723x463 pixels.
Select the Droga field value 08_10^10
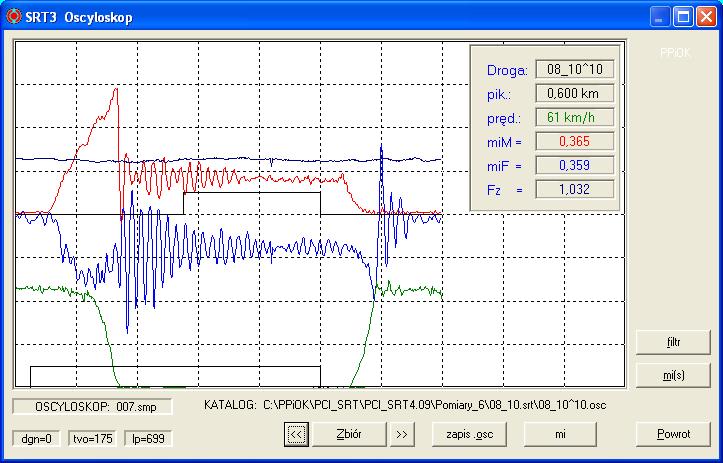click(575, 70)
